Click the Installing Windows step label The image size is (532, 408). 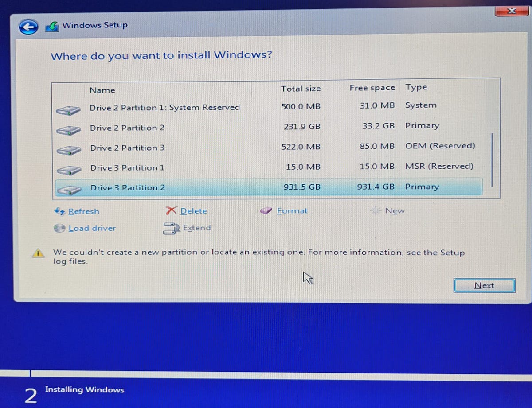[85, 390]
